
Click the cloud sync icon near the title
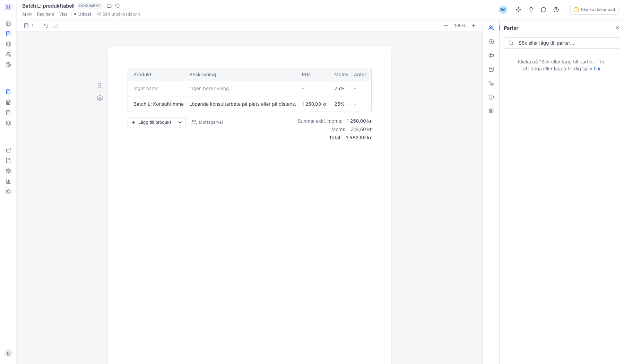tap(118, 6)
